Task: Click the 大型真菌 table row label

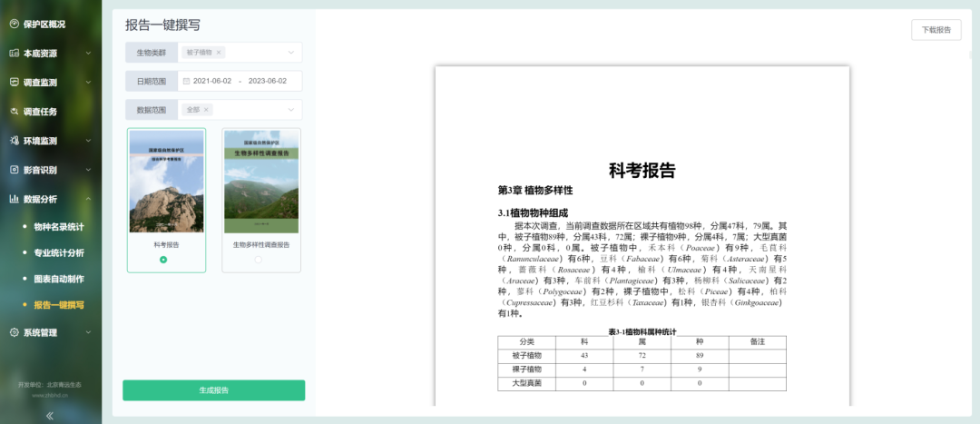Action: click(x=527, y=383)
